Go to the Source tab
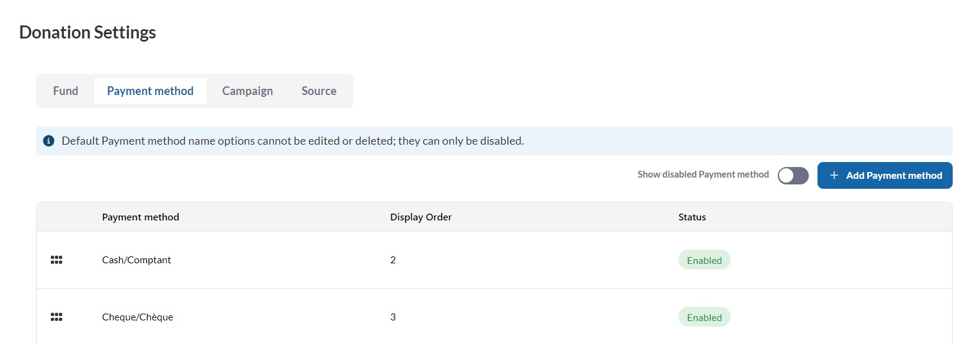The image size is (980, 344). 319,91
